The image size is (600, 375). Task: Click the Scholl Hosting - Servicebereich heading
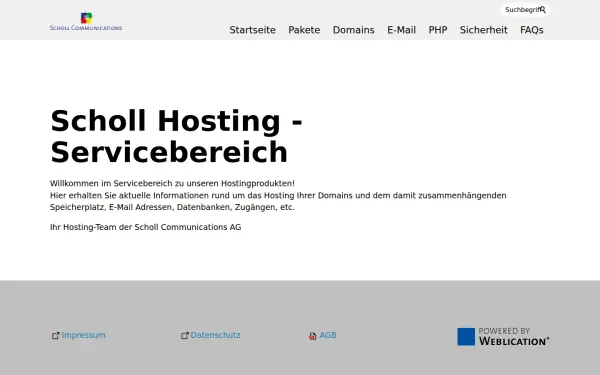[x=176, y=136]
